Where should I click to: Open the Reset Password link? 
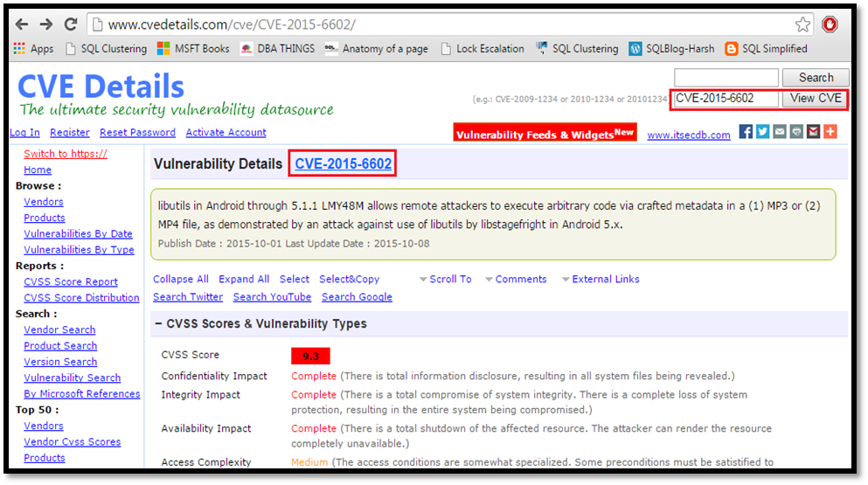pos(137,132)
